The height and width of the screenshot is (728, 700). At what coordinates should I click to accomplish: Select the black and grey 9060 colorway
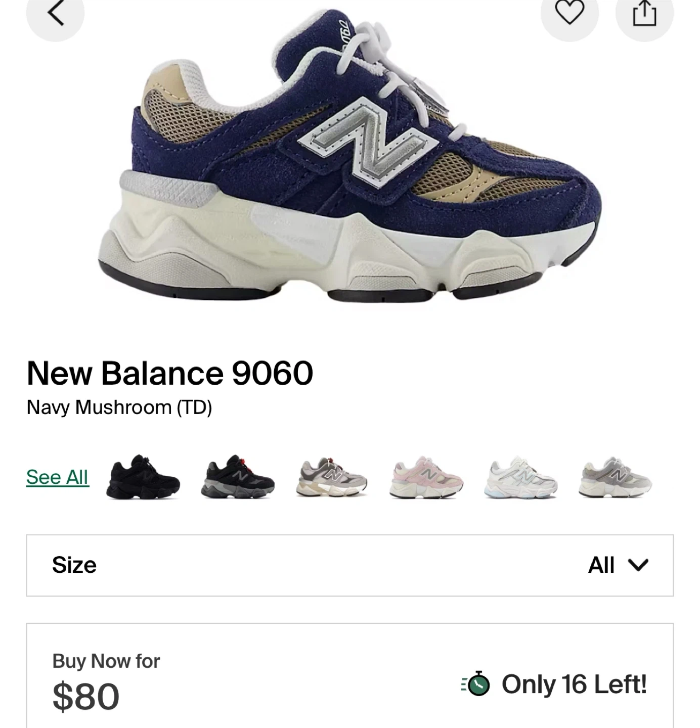coord(238,477)
